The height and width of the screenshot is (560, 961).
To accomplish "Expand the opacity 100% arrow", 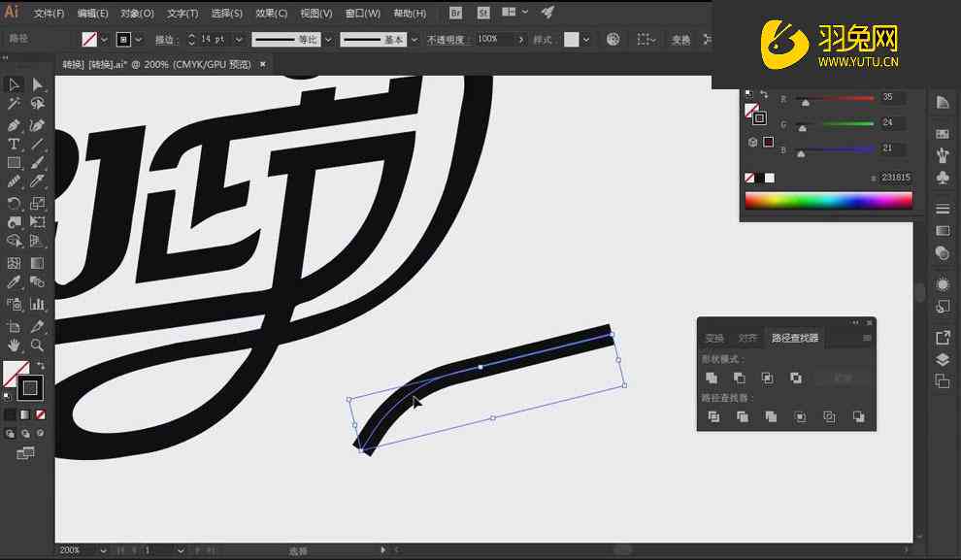I will coord(521,39).
